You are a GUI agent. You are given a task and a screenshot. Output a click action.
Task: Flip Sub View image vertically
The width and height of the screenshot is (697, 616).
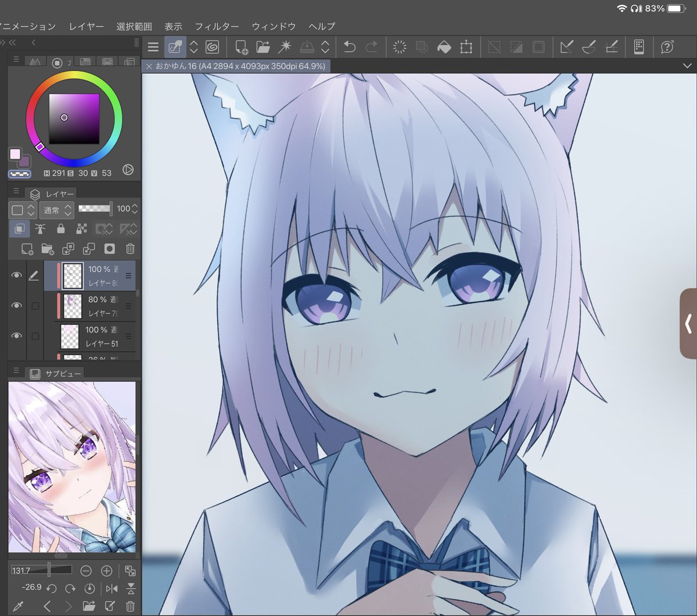point(131,588)
